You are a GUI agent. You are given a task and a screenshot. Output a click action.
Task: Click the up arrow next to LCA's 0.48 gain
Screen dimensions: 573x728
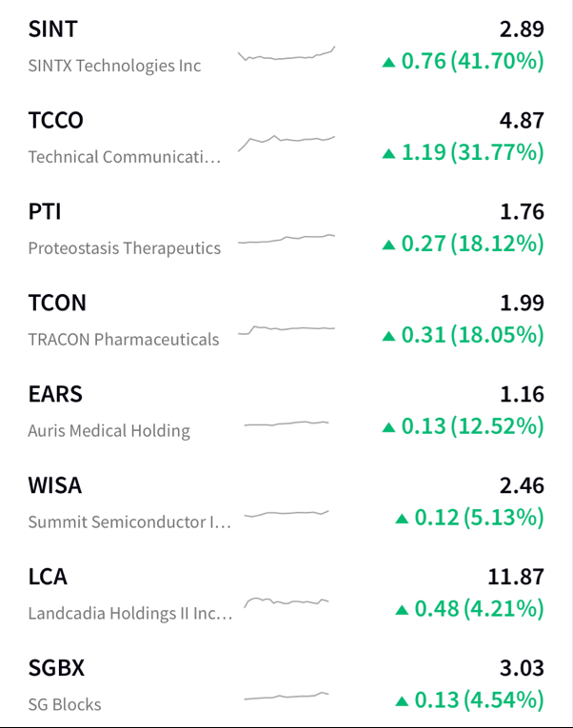402,610
